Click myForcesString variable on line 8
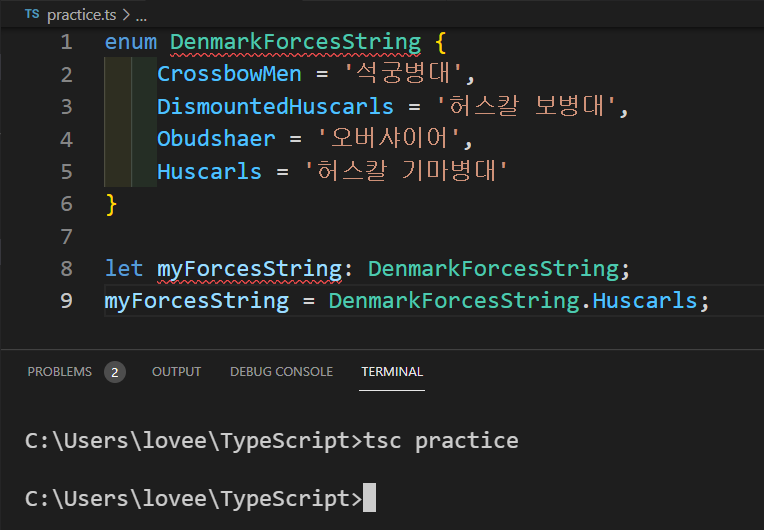The height and width of the screenshot is (530, 764). [x=249, y=269]
